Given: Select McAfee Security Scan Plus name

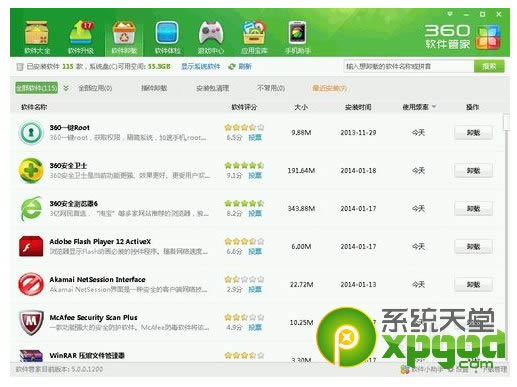Looking at the screenshot, I should 93,318.
